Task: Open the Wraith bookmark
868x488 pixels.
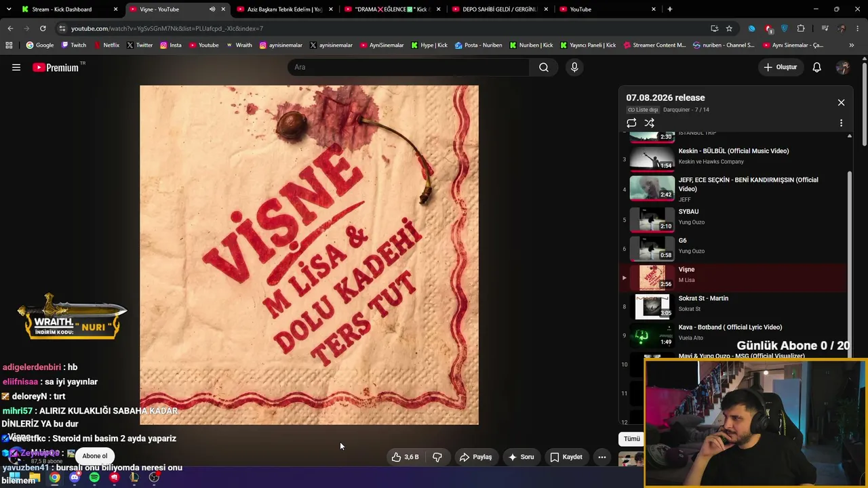Action: [239, 45]
